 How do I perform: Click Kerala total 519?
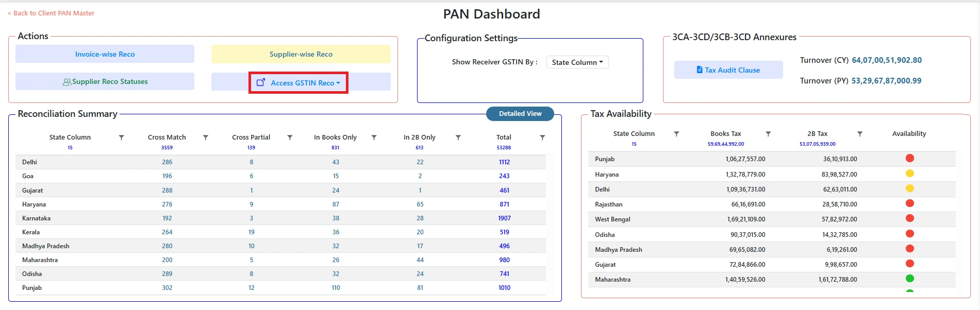pyautogui.click(x=504, y=232)
